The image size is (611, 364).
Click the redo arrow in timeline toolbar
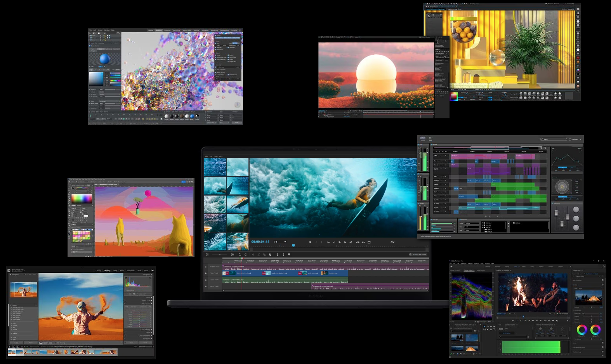click(x=245, y=255)
